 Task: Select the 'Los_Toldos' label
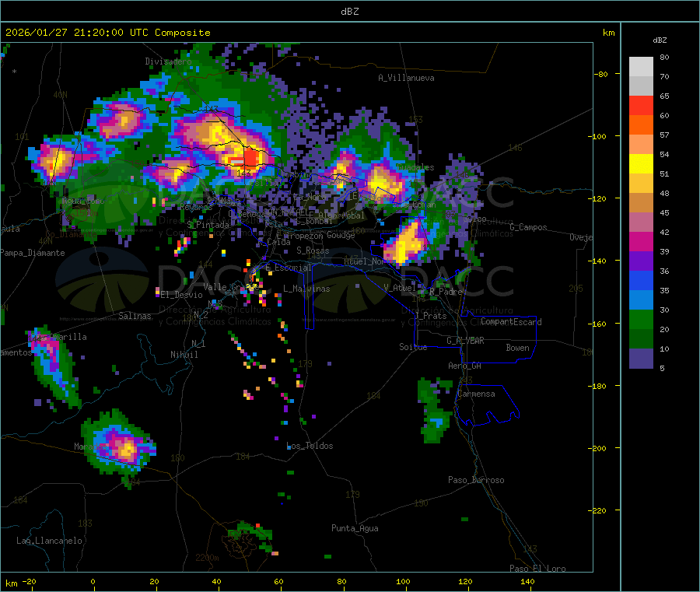(x=310, y=446)
